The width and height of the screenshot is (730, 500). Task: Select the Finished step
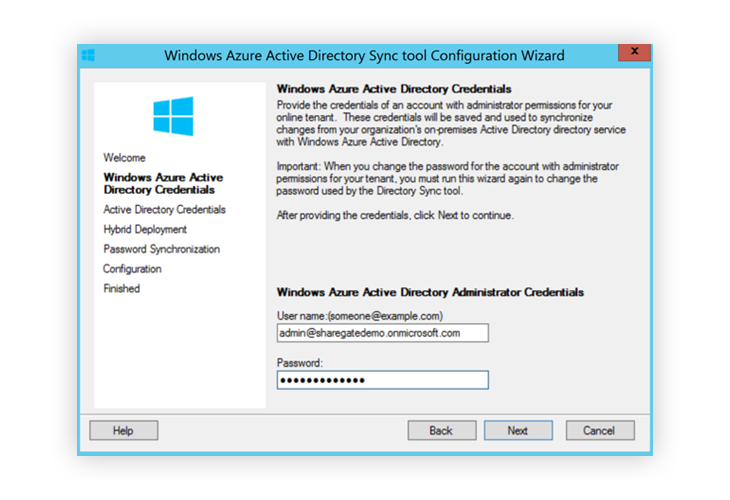pyautogui.click(x=122, y=289)
